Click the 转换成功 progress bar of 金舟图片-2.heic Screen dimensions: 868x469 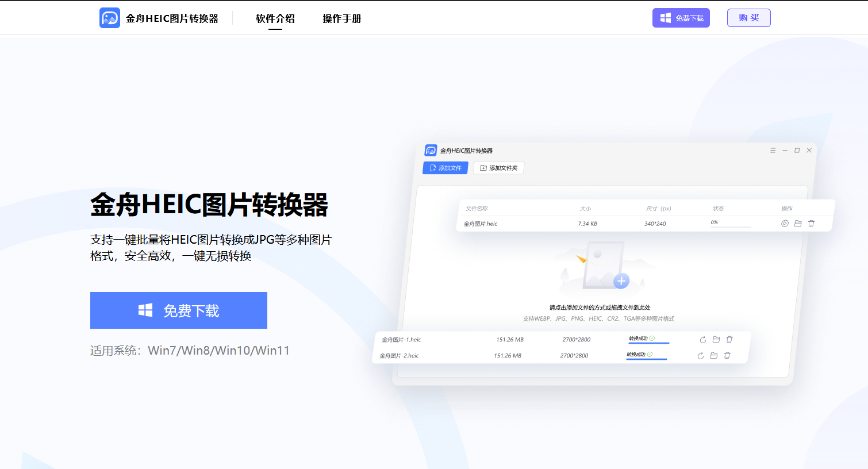(x=647, y=359)
